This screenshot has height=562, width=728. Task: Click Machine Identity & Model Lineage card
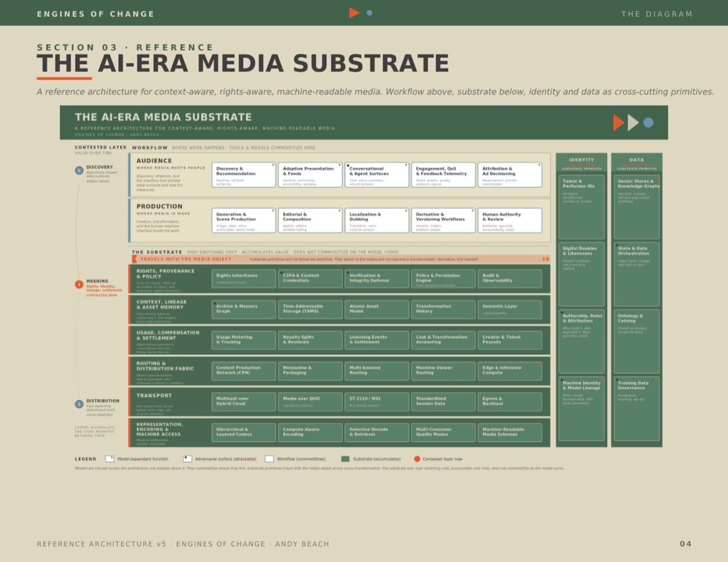(x=581, y=409)
